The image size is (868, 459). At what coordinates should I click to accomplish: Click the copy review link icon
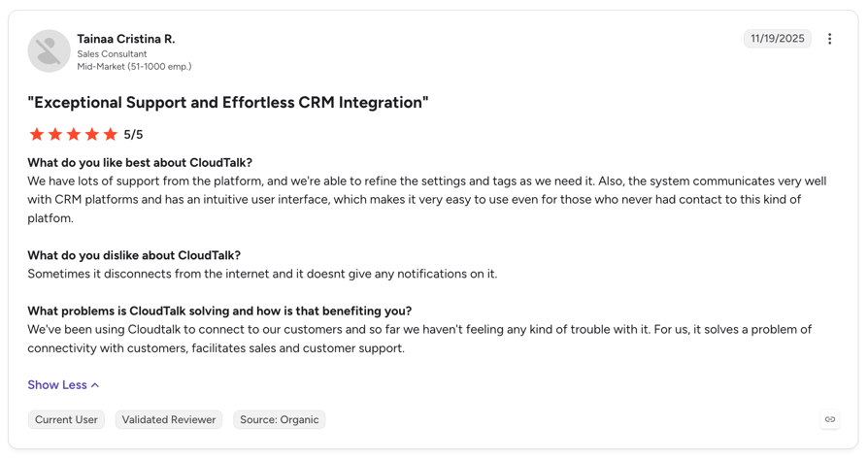(830, 419)
